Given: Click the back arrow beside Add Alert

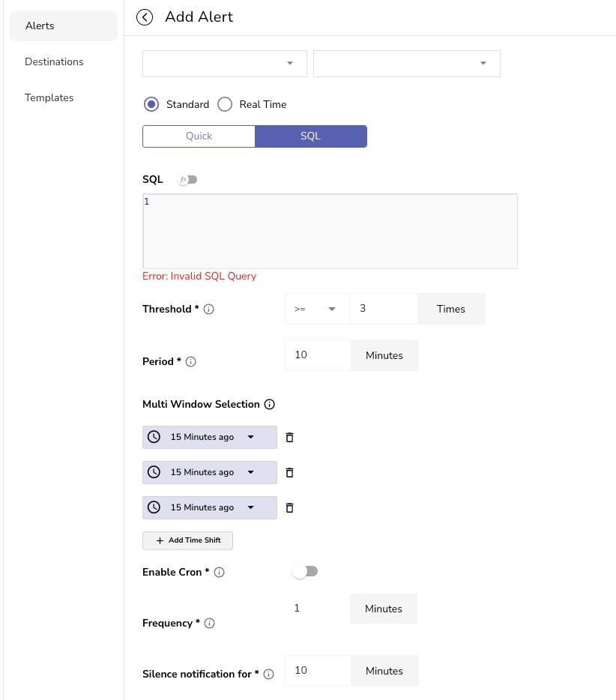Looking at the screenshot, I should click(145, 17).
